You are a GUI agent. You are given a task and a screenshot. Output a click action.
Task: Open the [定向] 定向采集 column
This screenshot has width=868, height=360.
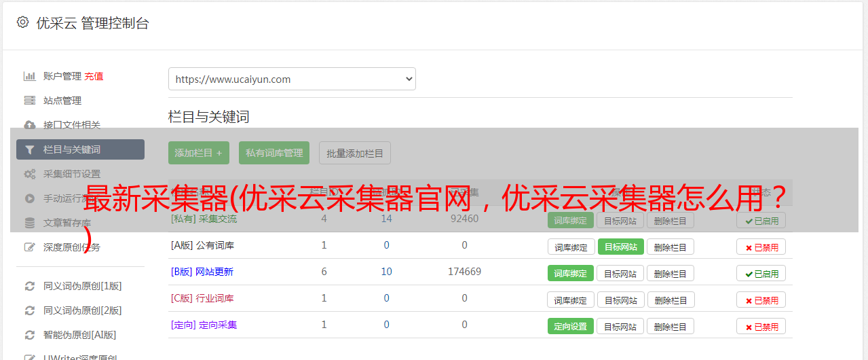[x=204, y=325]
